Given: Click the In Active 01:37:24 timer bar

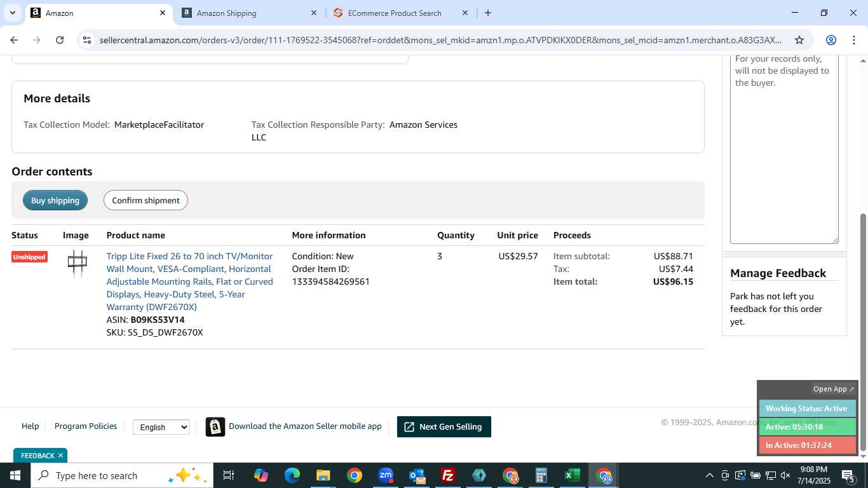Looking at the screenshot, I should coord(807,445).
